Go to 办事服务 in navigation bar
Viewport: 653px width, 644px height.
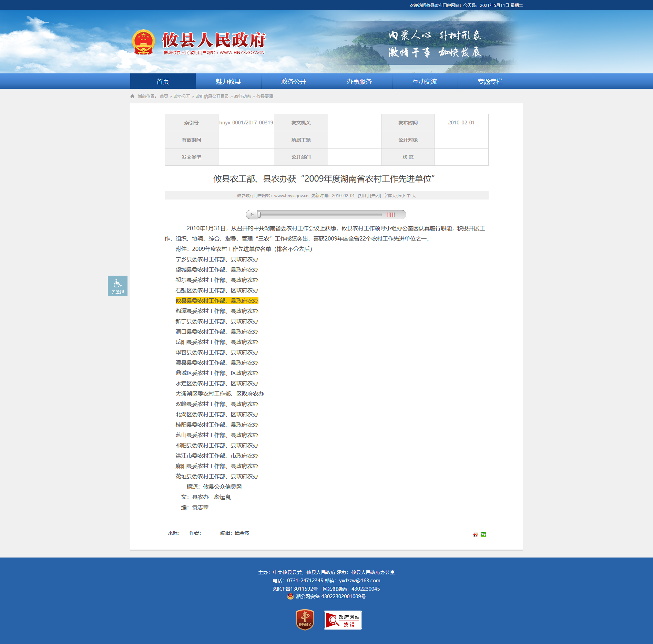point(359,82)
